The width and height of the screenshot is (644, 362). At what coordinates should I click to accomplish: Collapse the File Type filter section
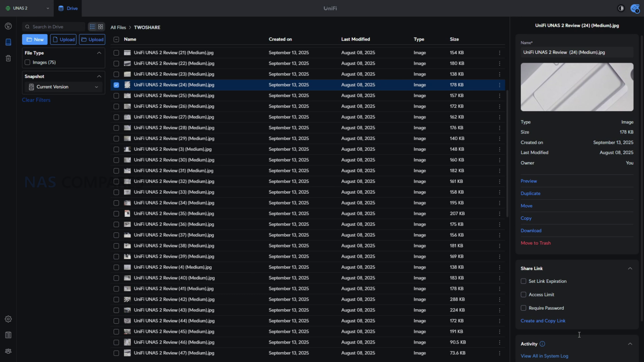pyautogui.click(x=99, y=53)
